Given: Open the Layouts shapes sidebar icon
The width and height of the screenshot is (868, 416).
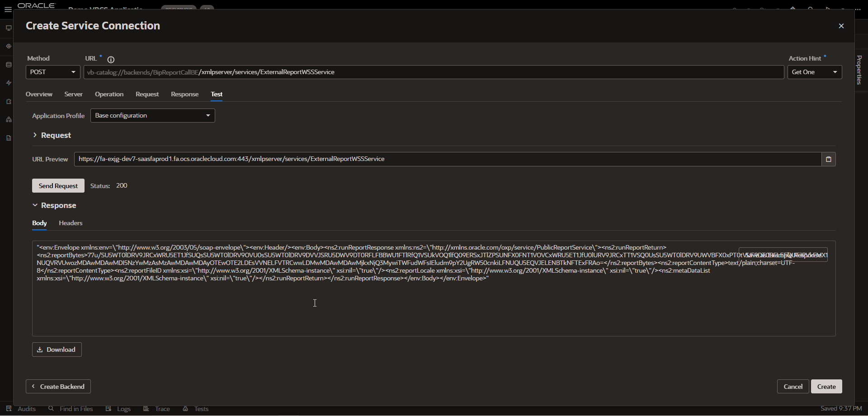Looking at the screenshot, I should point(9,119).
